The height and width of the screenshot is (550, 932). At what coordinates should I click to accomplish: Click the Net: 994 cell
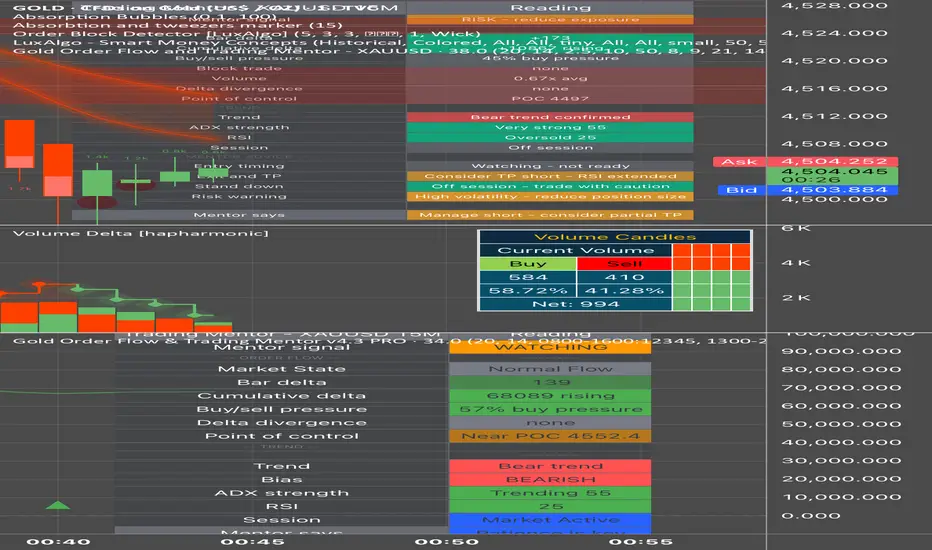coord(575,304)
